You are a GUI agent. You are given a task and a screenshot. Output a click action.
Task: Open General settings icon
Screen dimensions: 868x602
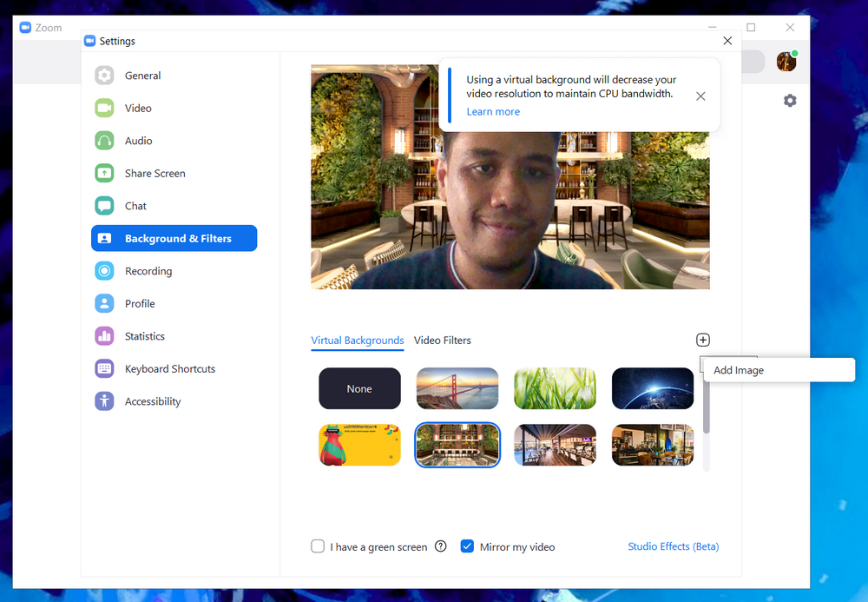tap(104, 76)
